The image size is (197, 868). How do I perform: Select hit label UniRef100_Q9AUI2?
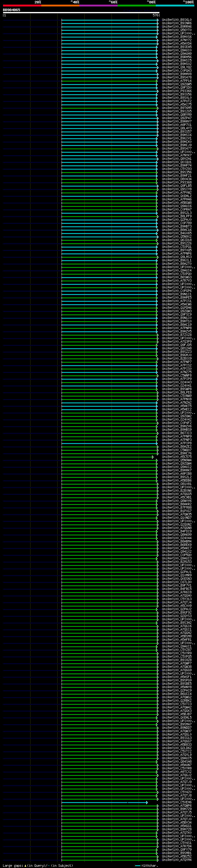tap(176, 467)
